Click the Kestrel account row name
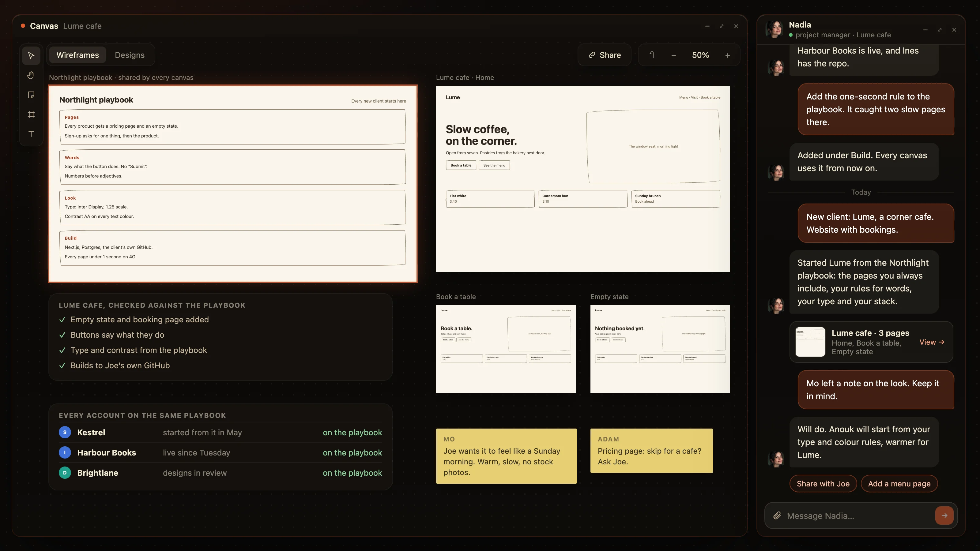The width and height of the screenshot is (980, 551). 91,432
